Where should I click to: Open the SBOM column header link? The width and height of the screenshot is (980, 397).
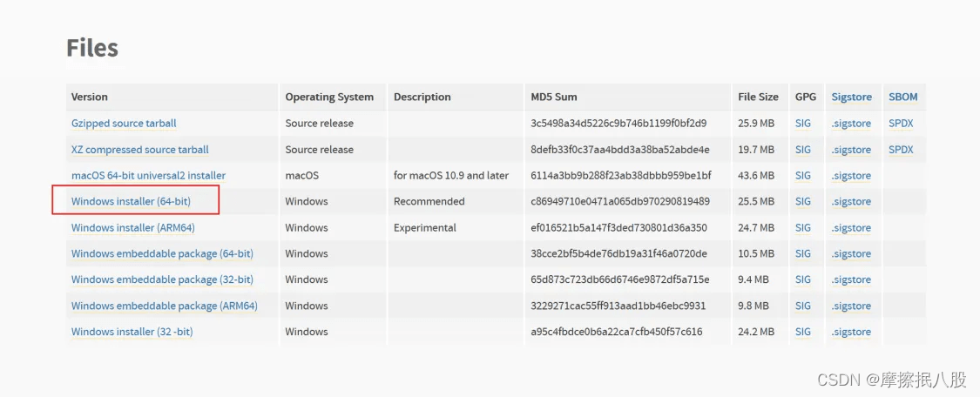[902, 98]
